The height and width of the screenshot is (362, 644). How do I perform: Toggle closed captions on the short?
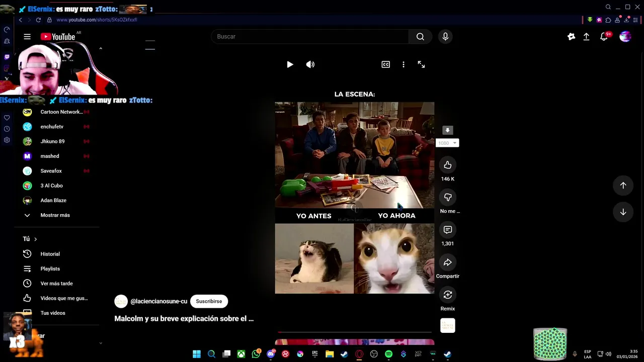click(x=386, y=64)
